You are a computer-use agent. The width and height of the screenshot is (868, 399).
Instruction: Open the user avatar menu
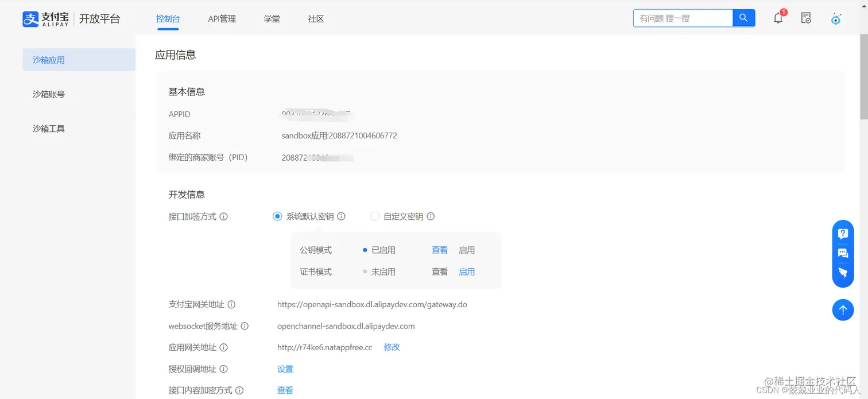(x=836, y=18)
